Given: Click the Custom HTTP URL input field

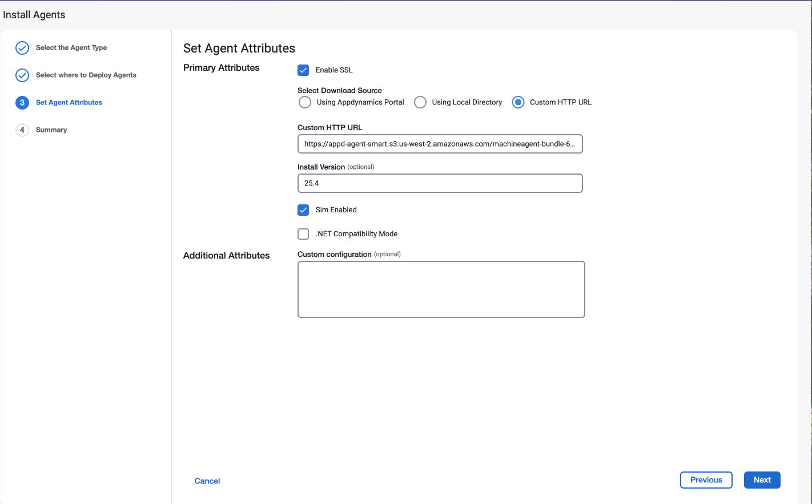Looking at the screenshot, I should (x=440, y=144).
